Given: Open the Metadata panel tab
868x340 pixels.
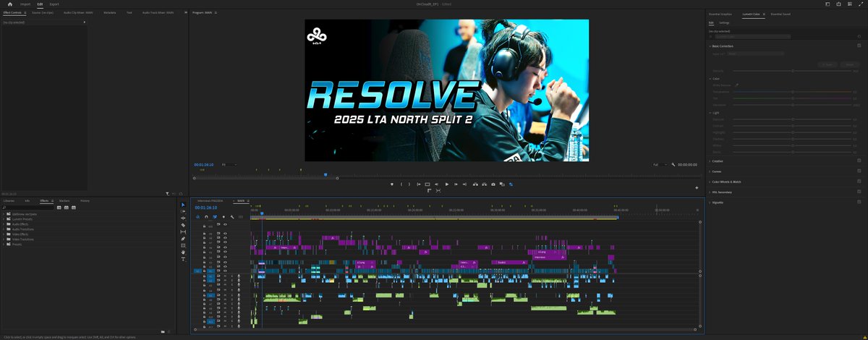Looking at the screenshot, I should tap(109, 12).
